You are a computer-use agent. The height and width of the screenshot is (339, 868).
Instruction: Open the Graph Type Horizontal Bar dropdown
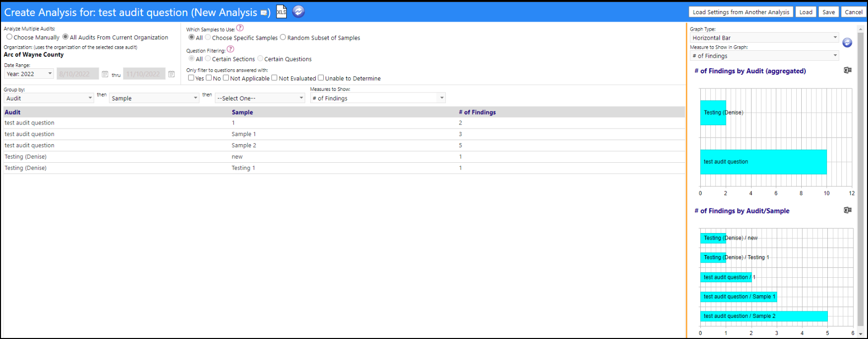pos(764,38)
